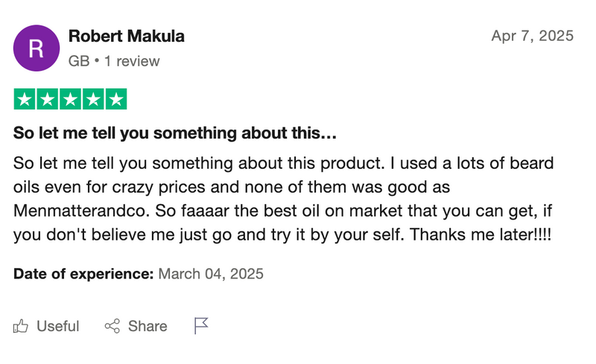Click the purple R avatar circle
This screenshot has width=596, height=364.
pyautogui.click(x=37, y=48)
